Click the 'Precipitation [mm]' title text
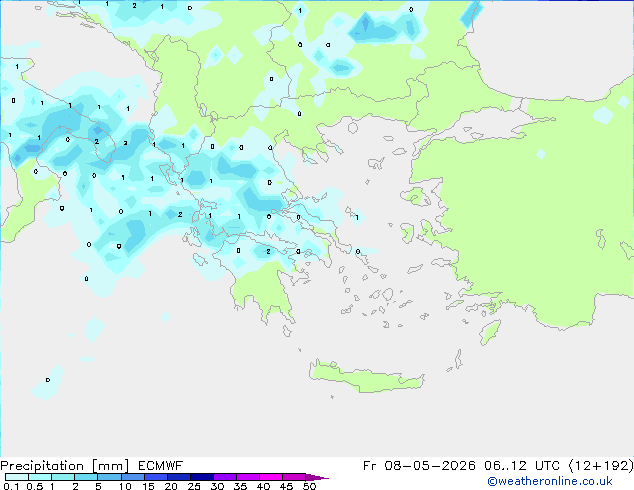This screenshot has height=490, width=634. coord(65,466)
